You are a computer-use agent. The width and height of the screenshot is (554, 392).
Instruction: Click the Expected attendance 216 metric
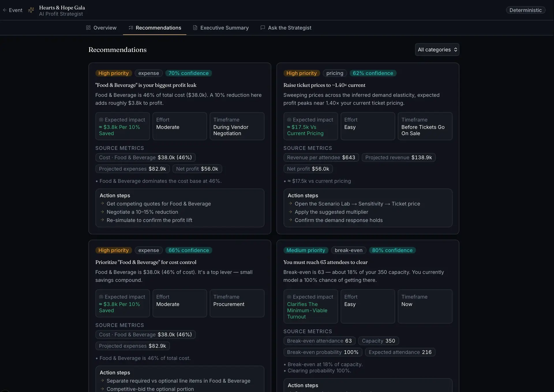[x=400, y=352]
